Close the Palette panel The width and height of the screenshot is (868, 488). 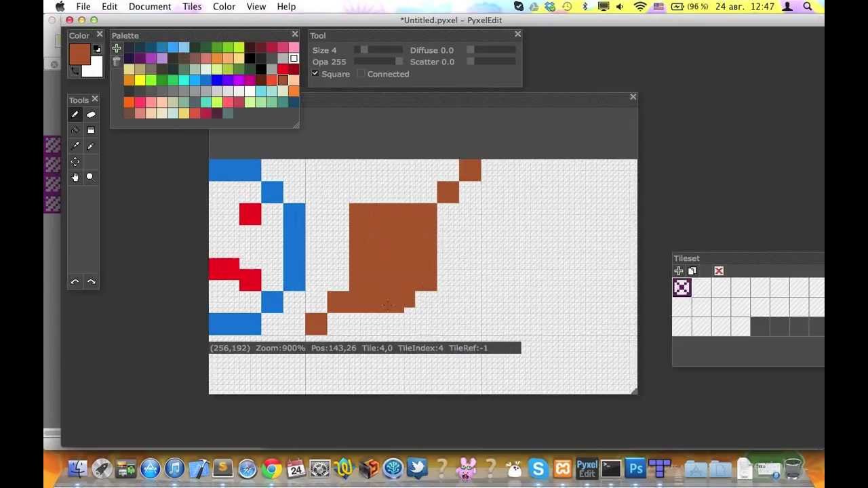tap(295, 34)
